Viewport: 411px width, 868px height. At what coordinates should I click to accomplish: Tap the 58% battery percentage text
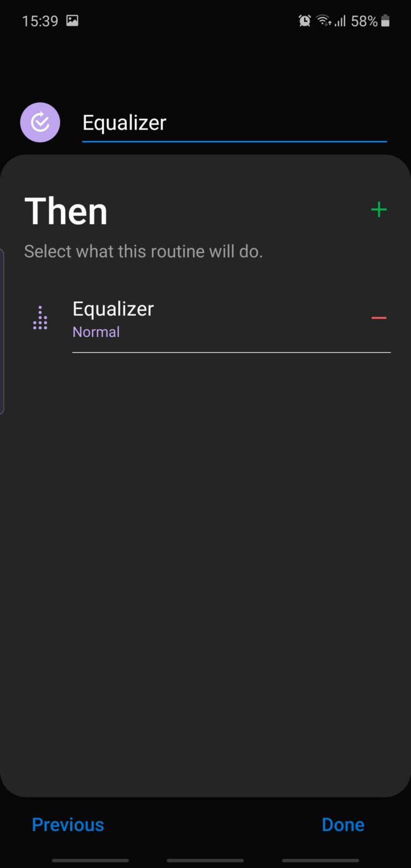click(364, 21)
